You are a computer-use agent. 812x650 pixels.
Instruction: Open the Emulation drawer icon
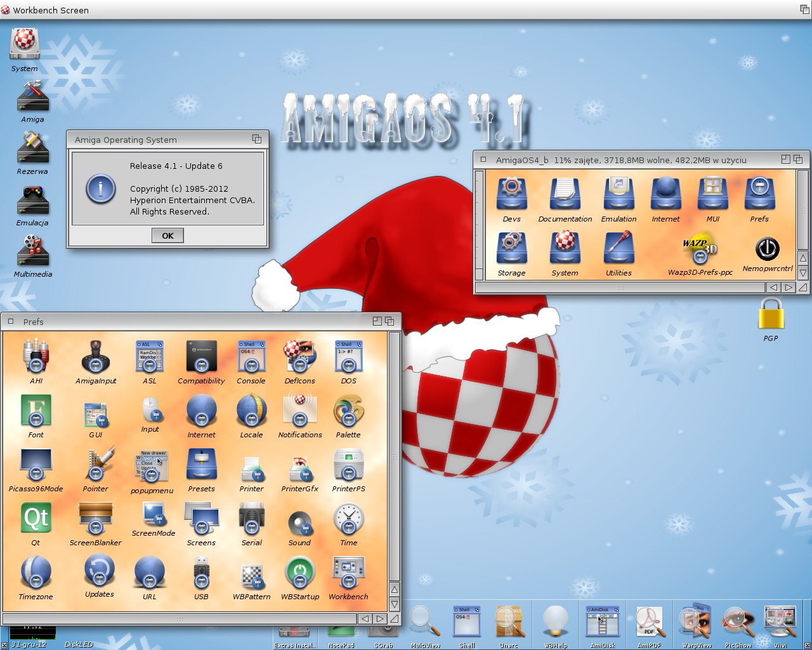tap(619, 194)
